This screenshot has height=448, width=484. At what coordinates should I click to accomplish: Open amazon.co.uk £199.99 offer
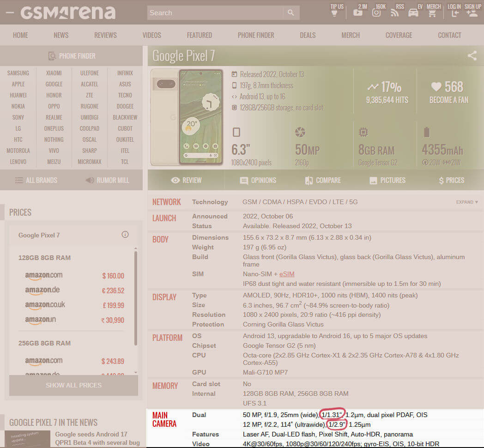click(x=75, y=305)
